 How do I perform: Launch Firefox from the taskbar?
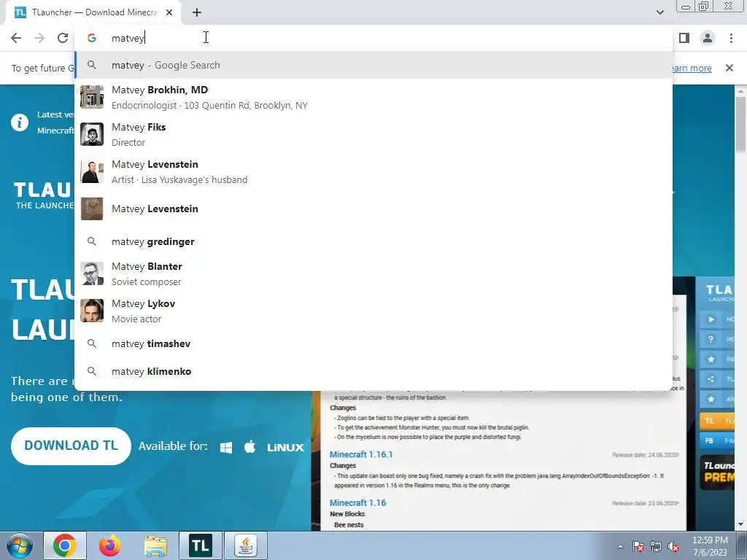[x=110, y=545]
